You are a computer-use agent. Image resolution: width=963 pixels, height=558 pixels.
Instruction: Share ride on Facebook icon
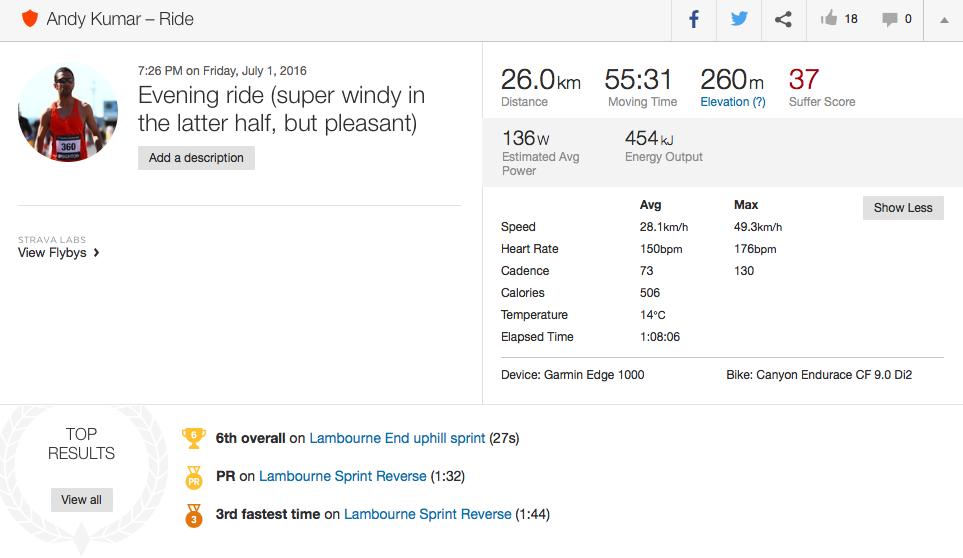693,20
